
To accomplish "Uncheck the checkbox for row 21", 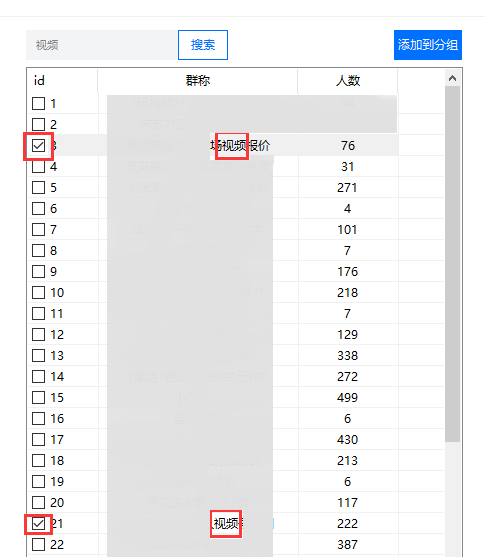I will (38, 524).
